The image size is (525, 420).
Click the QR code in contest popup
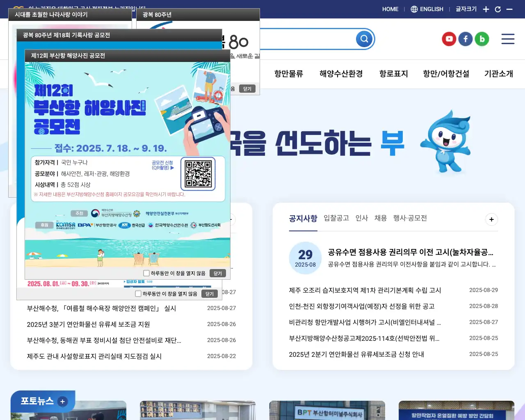coord(198,174)
